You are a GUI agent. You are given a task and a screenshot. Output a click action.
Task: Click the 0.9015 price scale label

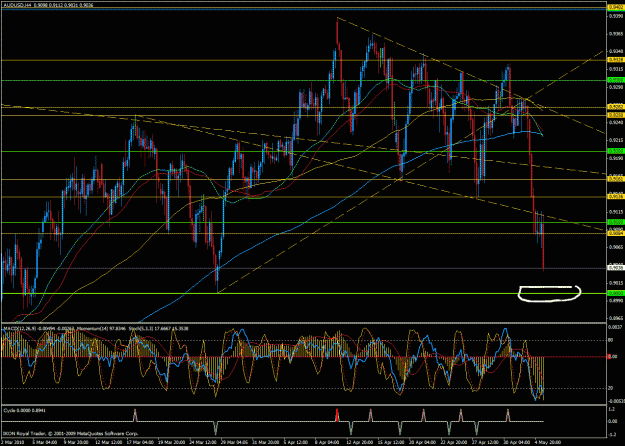click(614, 283)
